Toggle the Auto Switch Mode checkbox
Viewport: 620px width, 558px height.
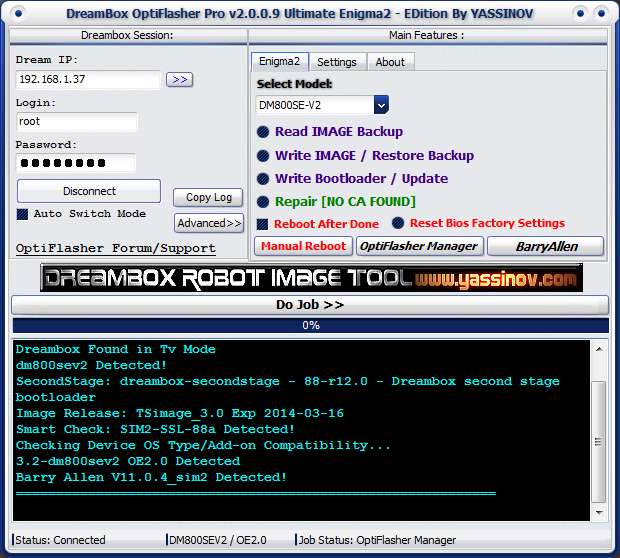click(23, 214)
